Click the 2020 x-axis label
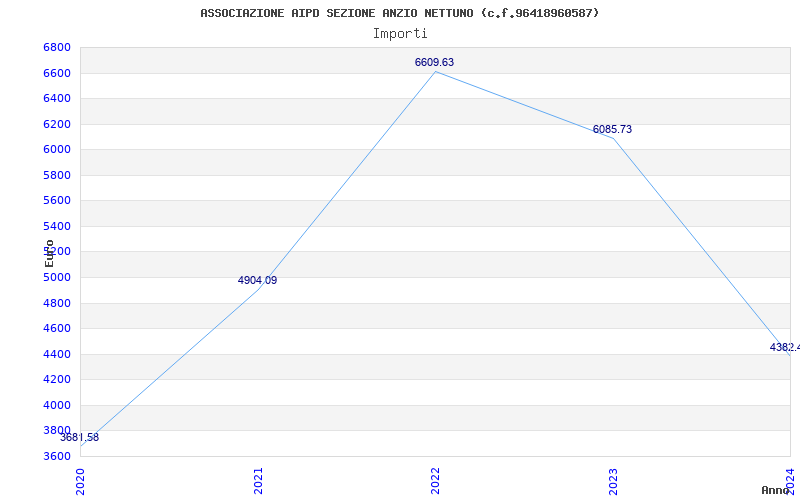Image resolution: width=800 pixels, height=500 pixels. point(81,481)
